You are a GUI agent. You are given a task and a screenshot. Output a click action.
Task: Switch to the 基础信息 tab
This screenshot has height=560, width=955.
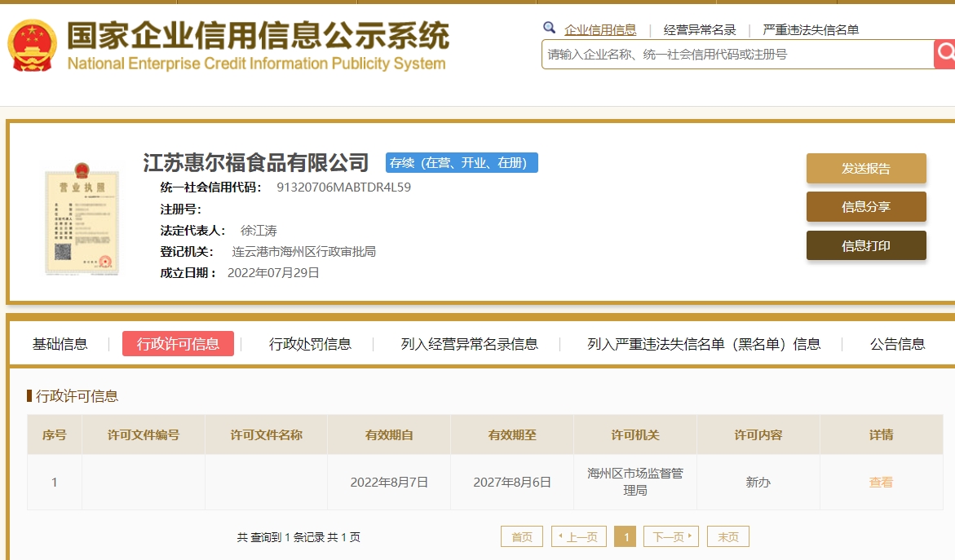pos(60,344)
